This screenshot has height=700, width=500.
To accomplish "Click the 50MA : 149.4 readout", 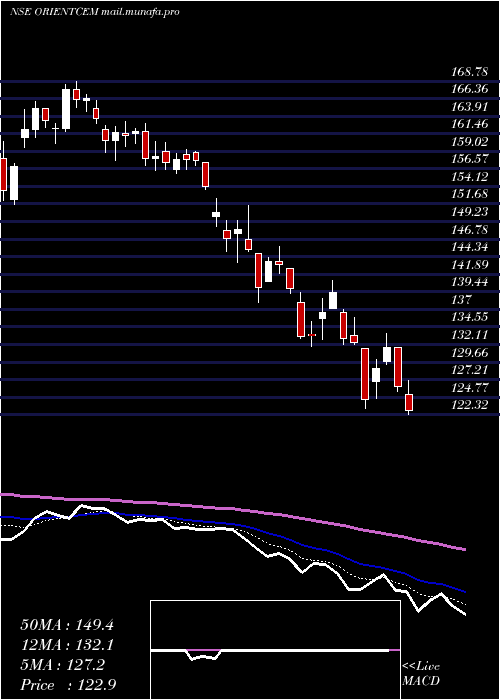I will (x=67, y=625).
